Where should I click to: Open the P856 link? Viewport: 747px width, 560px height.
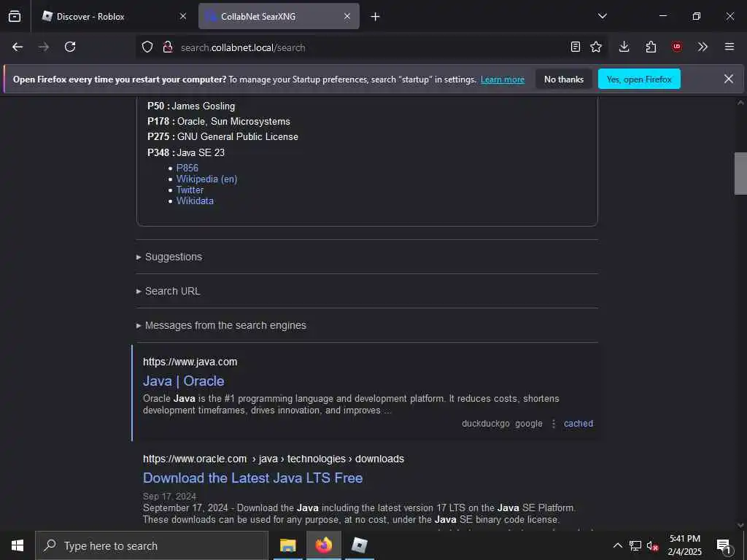click(187, 168)
